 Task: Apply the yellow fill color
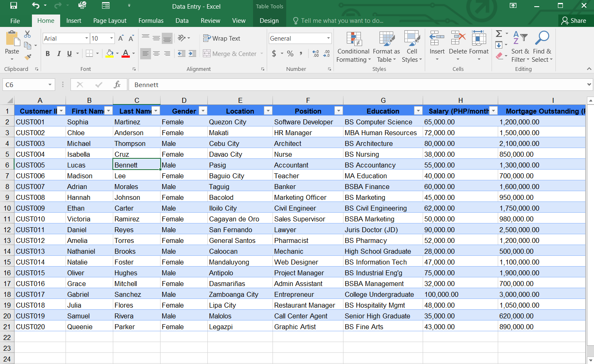click(x=110, y=53)
